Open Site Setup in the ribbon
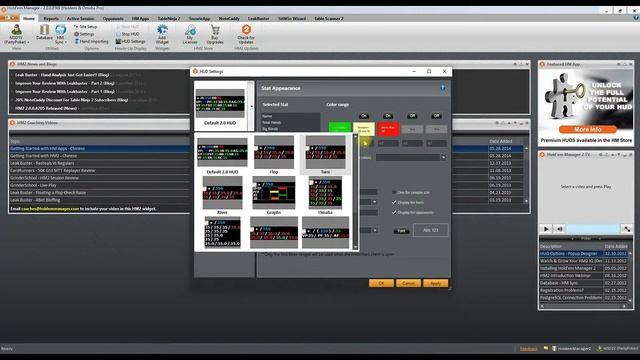This screenshot has height=360, width=640. (86, 27)
